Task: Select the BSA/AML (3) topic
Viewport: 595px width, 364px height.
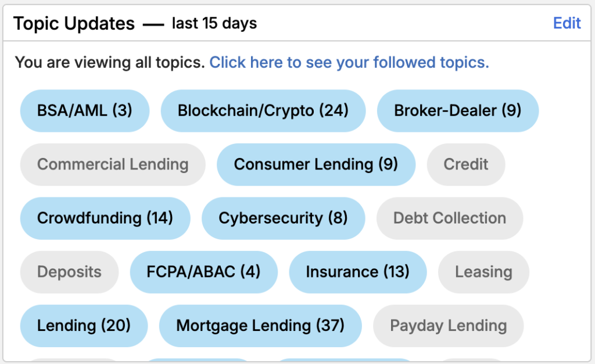Action: tap(85, 110)
